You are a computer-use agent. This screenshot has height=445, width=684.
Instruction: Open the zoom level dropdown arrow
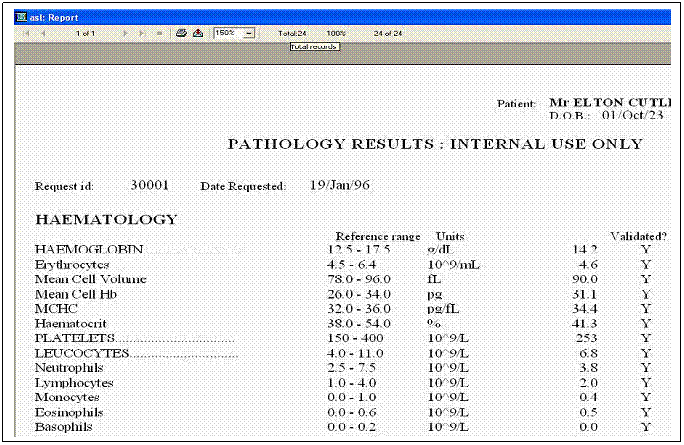click(x=248, y=33)
